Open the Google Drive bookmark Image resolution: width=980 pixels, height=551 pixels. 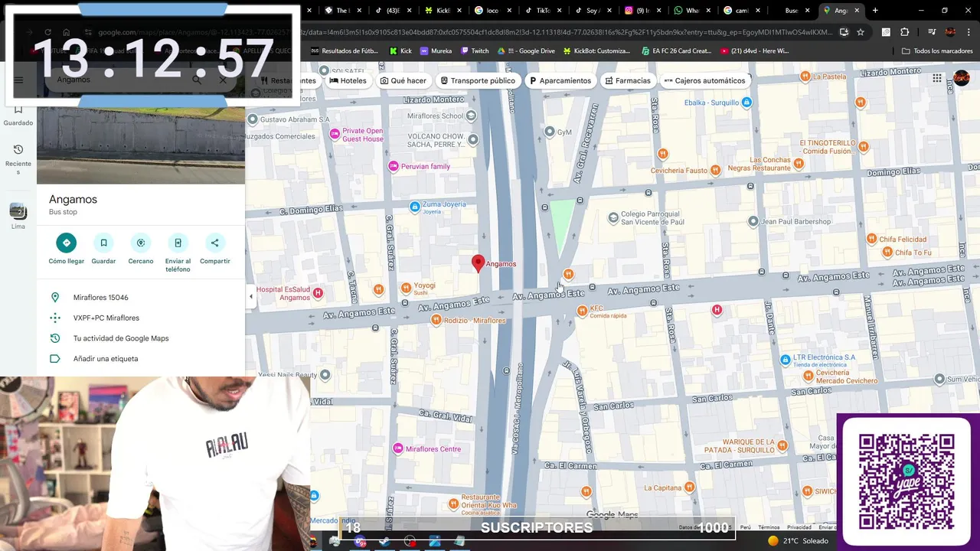coord(526,51)
